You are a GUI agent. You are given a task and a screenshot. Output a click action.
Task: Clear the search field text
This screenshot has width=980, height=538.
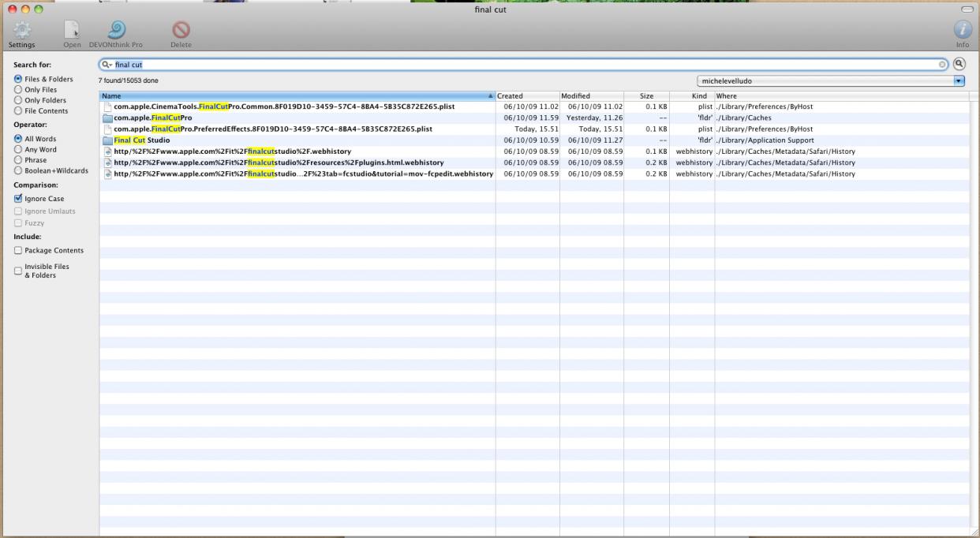click(x=942, y=65)
